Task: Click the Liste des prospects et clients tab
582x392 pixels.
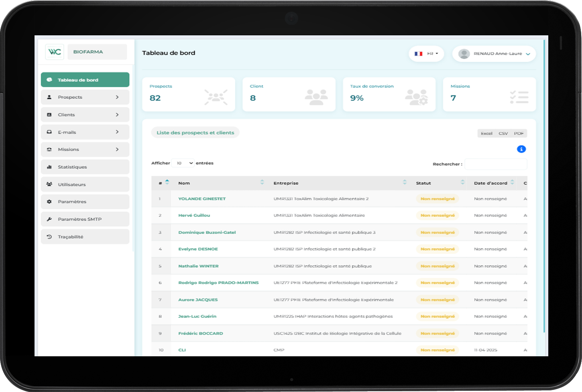Action: [x=195, y=132]
